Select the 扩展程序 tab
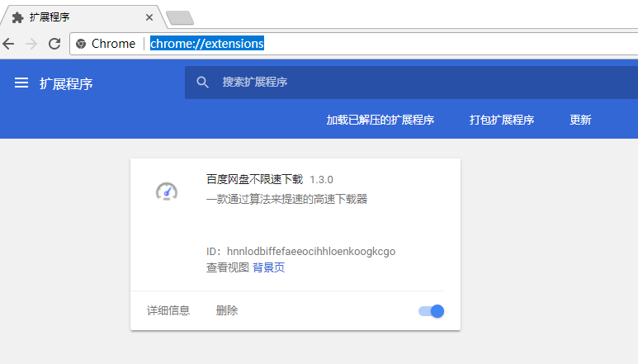Image resolution: width=638 pixels, height=364 pixels. (82, 17)
